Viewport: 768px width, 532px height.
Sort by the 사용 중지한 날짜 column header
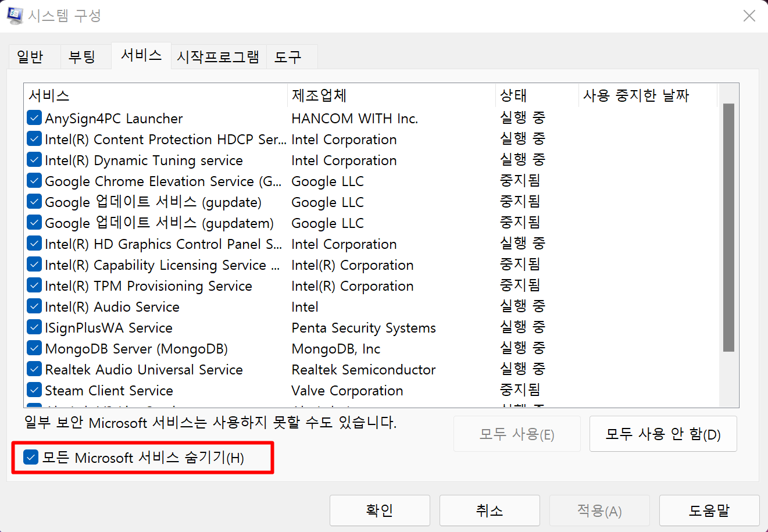pyautogui.click(x=648, y=95)
